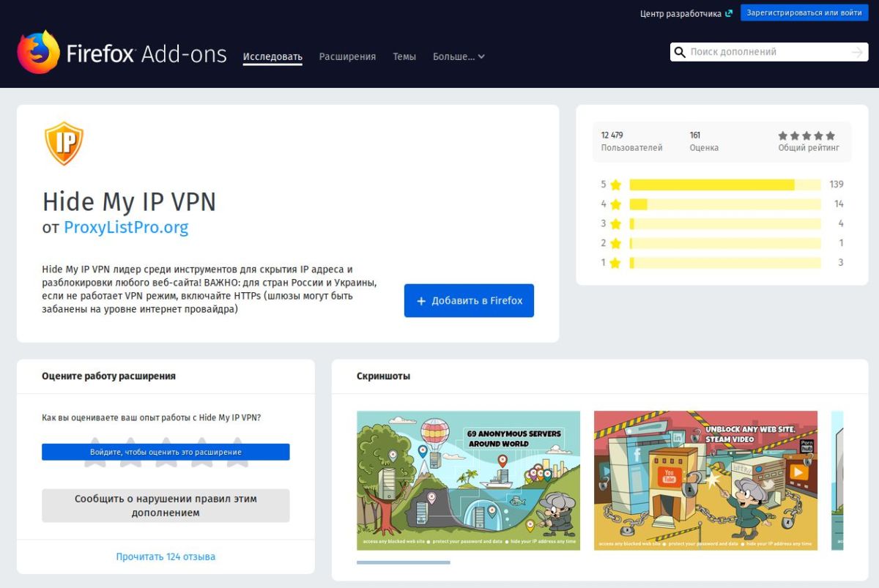Open the Расширения tab

pyautogui.click(x=347, y=56)
